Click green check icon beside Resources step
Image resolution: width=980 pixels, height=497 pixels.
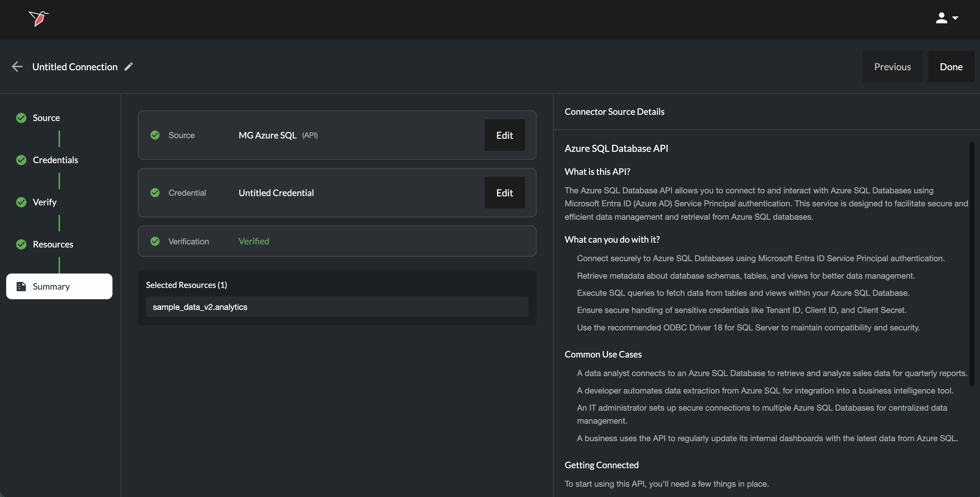tap(21, 244)
